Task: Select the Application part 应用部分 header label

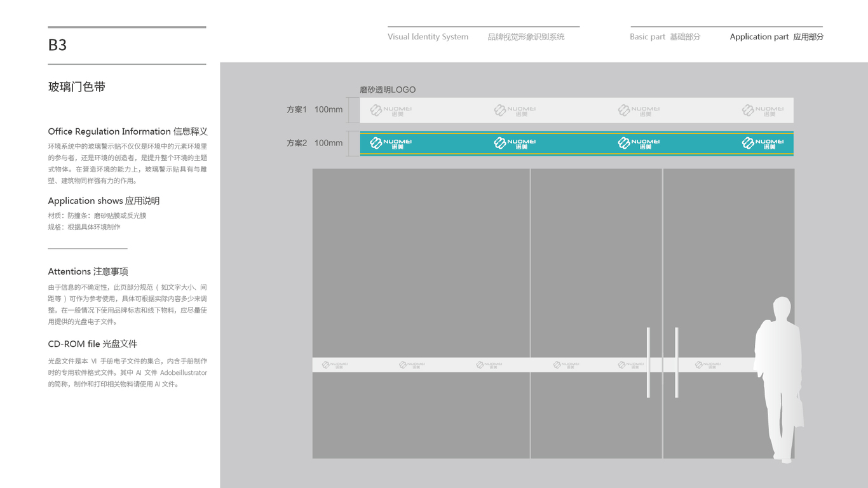Action: pyautogui.click(x=776, y=37)
